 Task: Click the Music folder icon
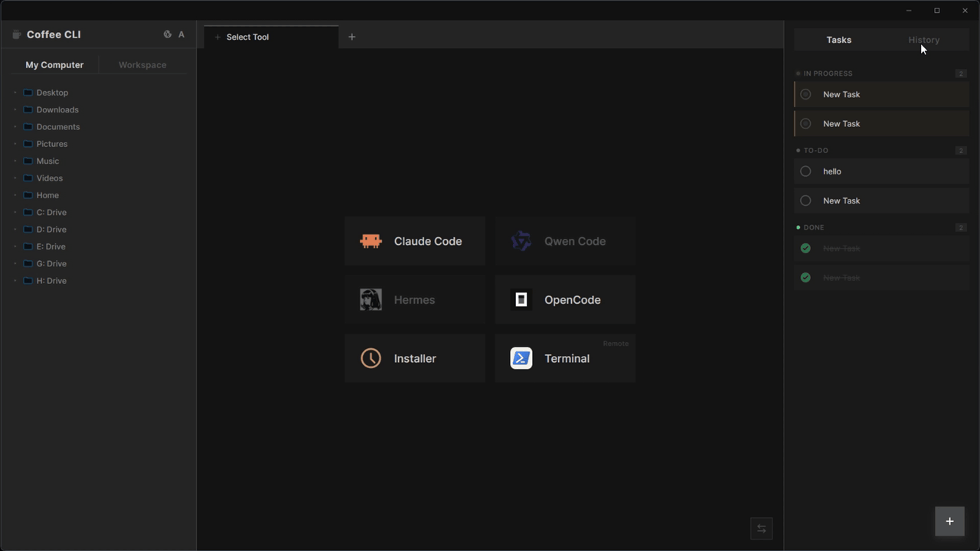click(x=28, y=161)
